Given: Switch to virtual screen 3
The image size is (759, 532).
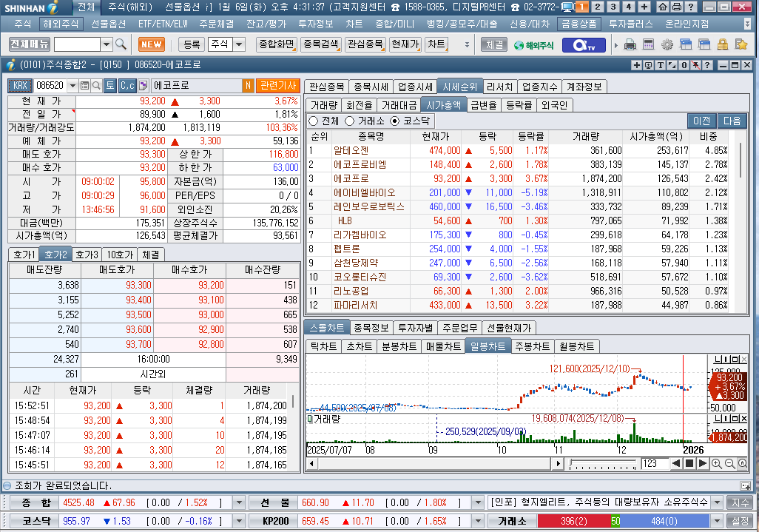Looking at the screenshot, I should [x=613, y=7].
